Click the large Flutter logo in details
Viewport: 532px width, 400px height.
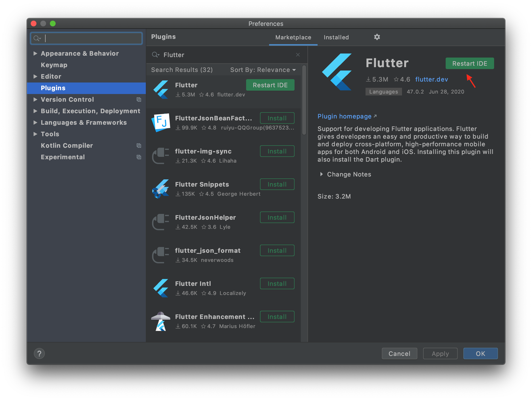point(337,72)
